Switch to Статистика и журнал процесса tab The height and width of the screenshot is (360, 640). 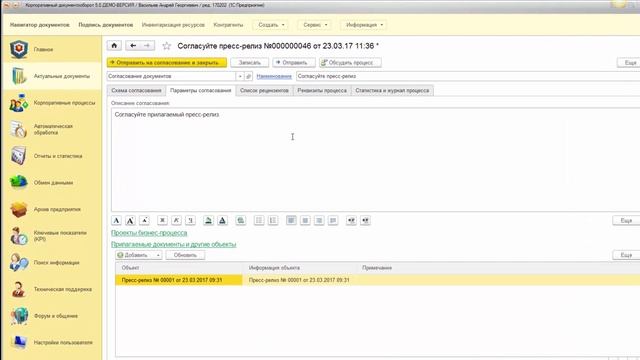pos(392,91)
